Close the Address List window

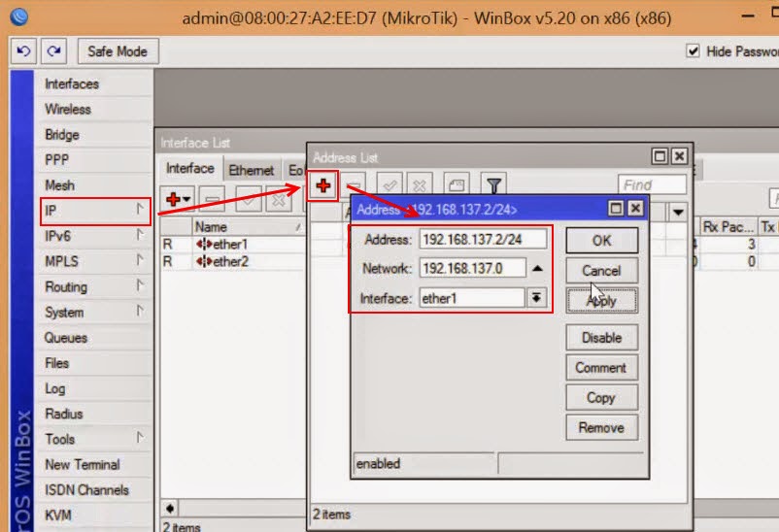[679, 156]
